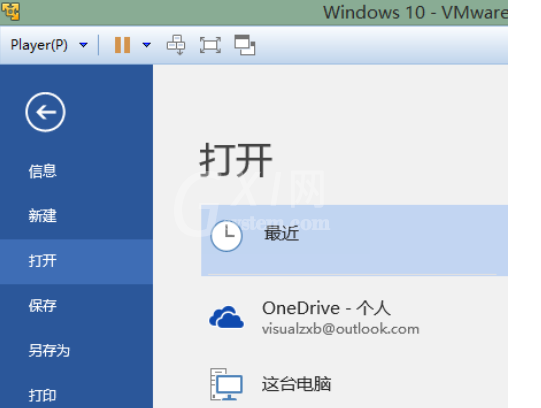Click the clock icon beside 最近
Viewport: 541px width, 408px height.
coord(226,236)
